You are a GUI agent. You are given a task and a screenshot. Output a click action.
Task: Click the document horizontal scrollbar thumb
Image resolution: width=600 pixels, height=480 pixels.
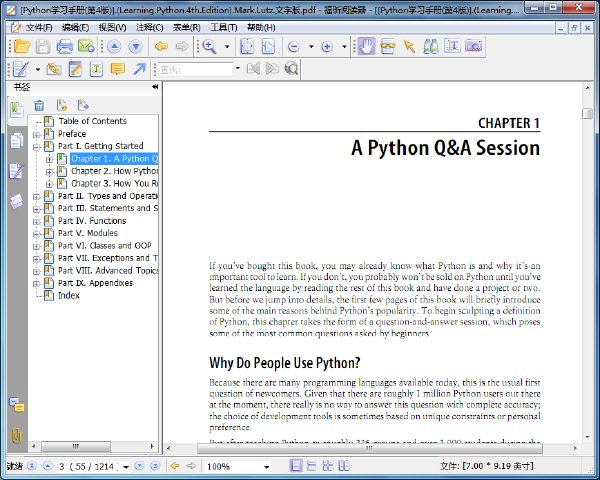[x=369, y=448]
